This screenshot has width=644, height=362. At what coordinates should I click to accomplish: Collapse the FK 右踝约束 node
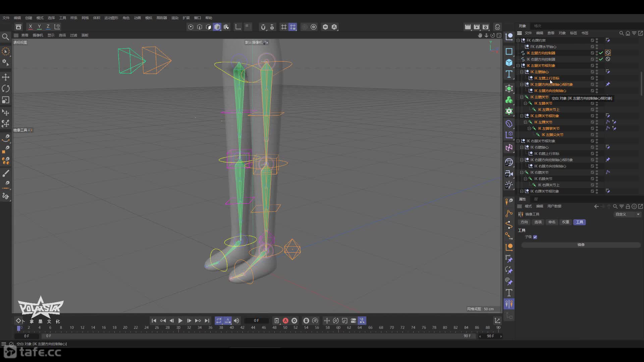tap(518, 40)
